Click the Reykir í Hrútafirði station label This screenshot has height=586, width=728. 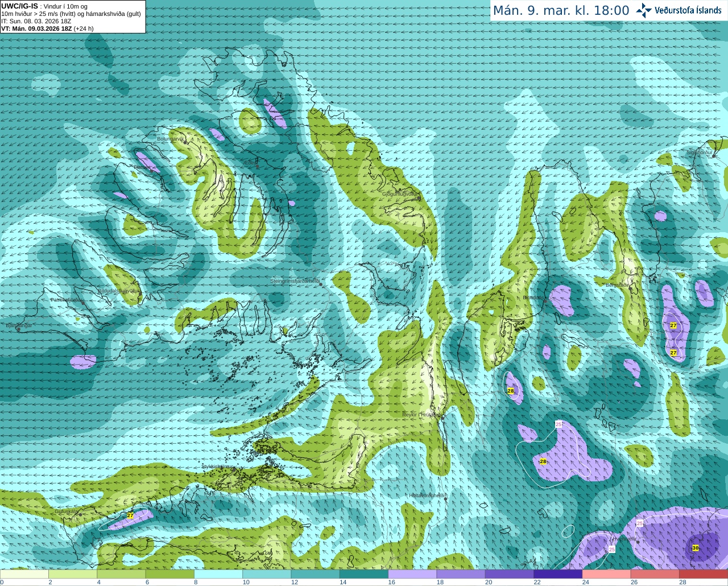pyautogui.click(x=422, y=415)
